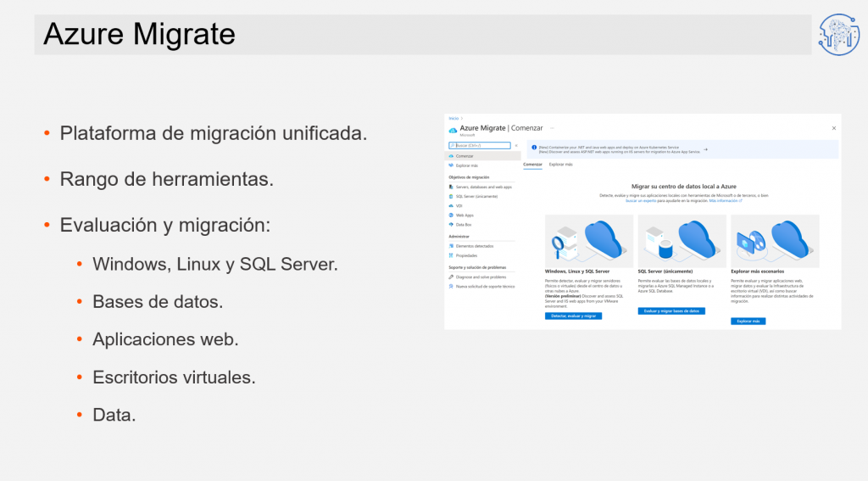Click the Elementos detectados icon
This screenshot has width=868, height=481.
451,246
